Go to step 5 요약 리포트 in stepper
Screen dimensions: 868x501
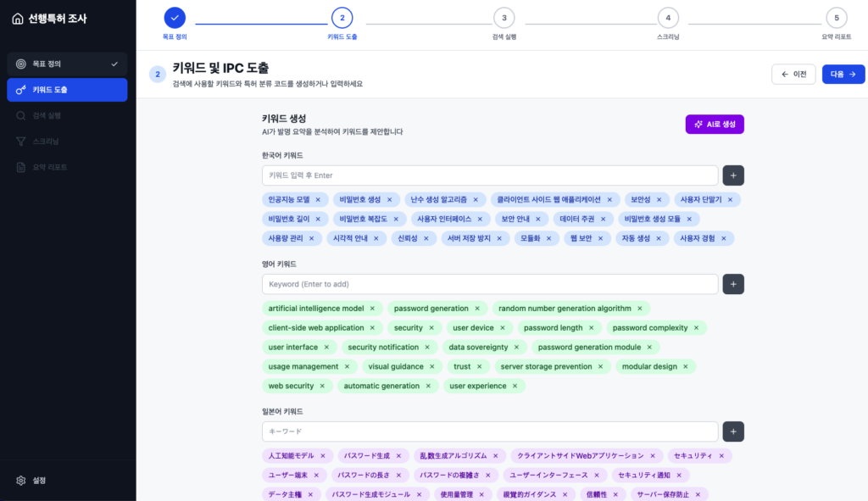pos(836,18)
